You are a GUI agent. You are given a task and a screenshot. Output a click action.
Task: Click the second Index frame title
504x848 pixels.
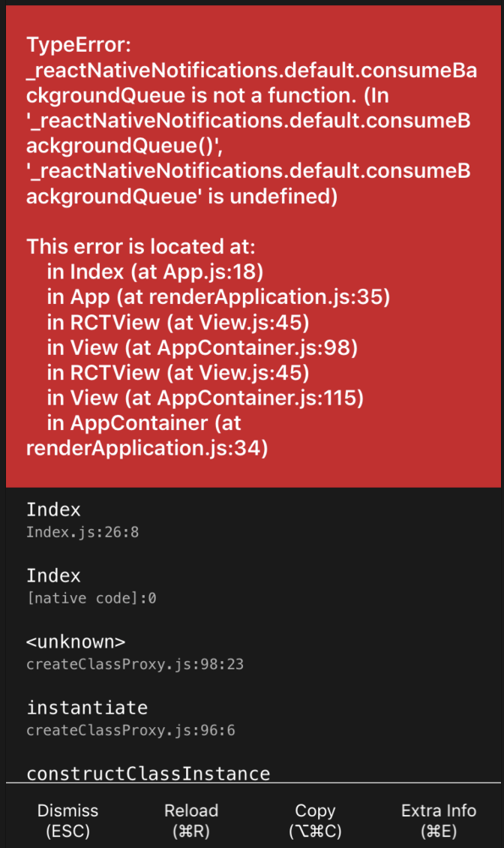53,576
